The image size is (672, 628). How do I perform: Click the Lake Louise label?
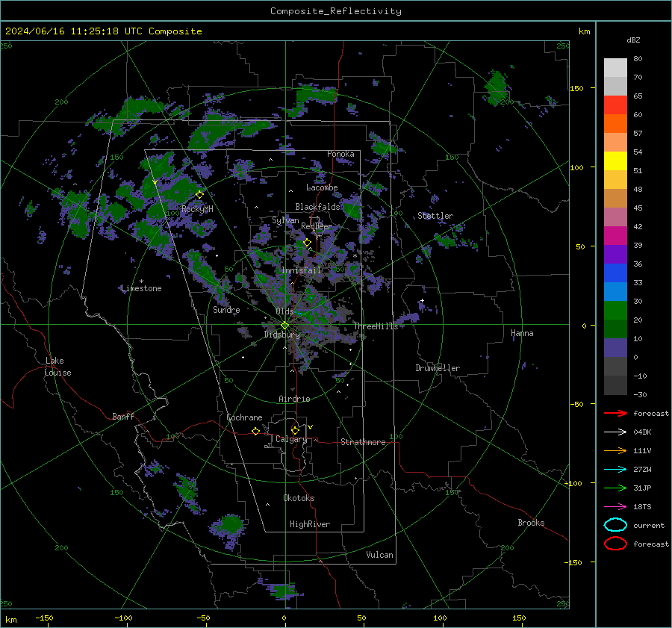(x=57, y=367)
